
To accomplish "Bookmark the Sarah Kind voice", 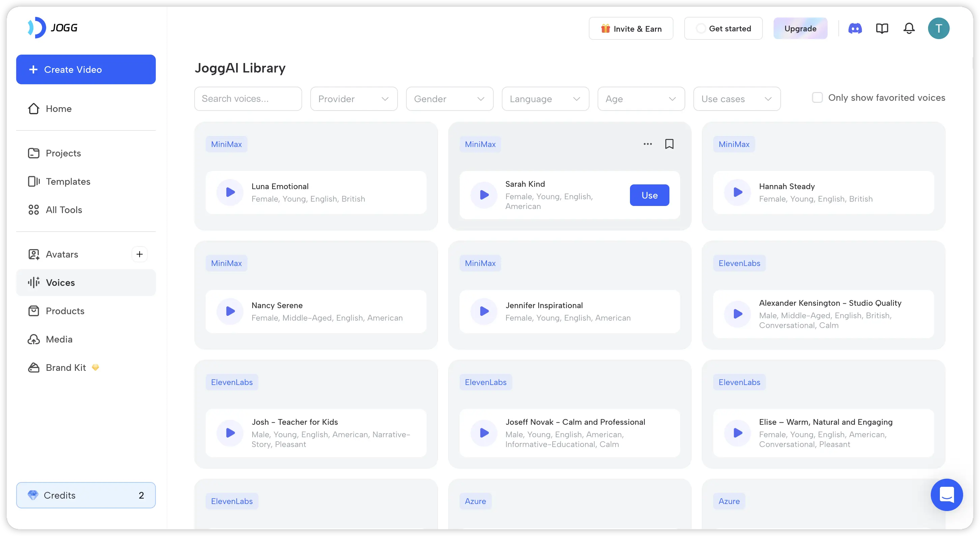I will coord(669,144).
